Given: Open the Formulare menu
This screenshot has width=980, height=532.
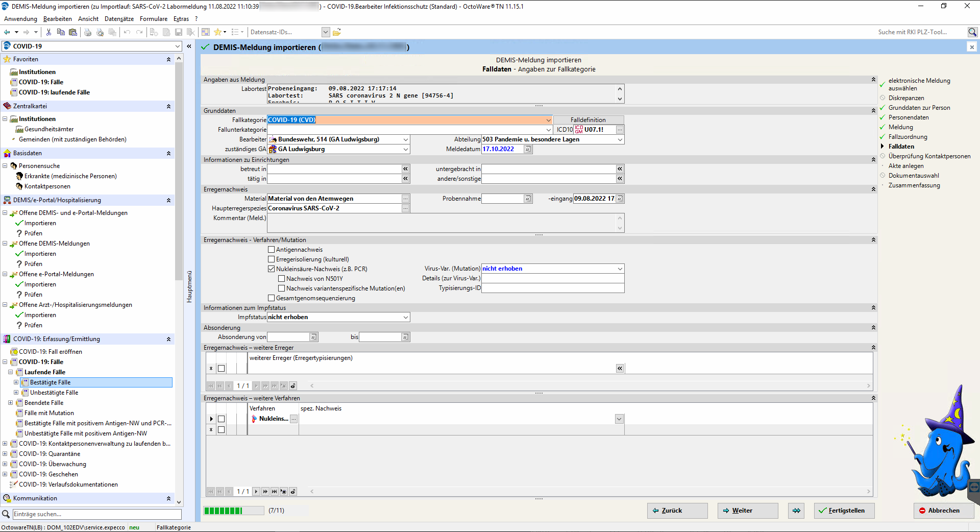Looking at the screenshot, I should pos(153,19).
